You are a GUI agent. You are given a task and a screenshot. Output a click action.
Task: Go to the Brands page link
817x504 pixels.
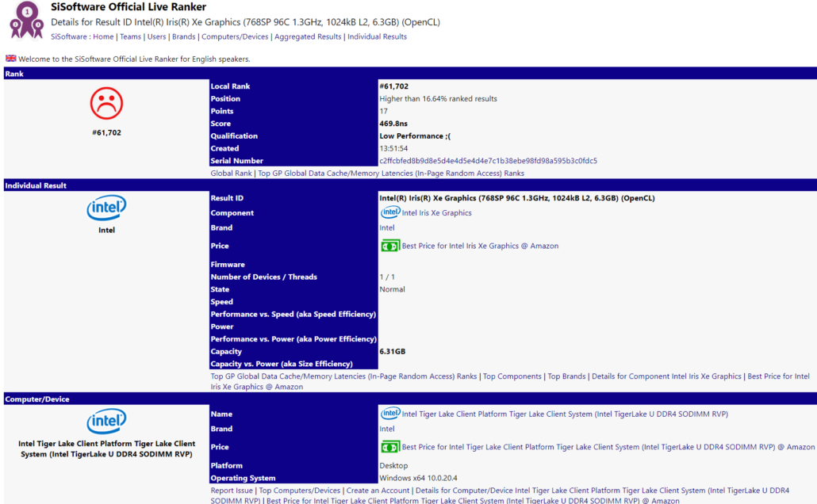coord(184,36)
